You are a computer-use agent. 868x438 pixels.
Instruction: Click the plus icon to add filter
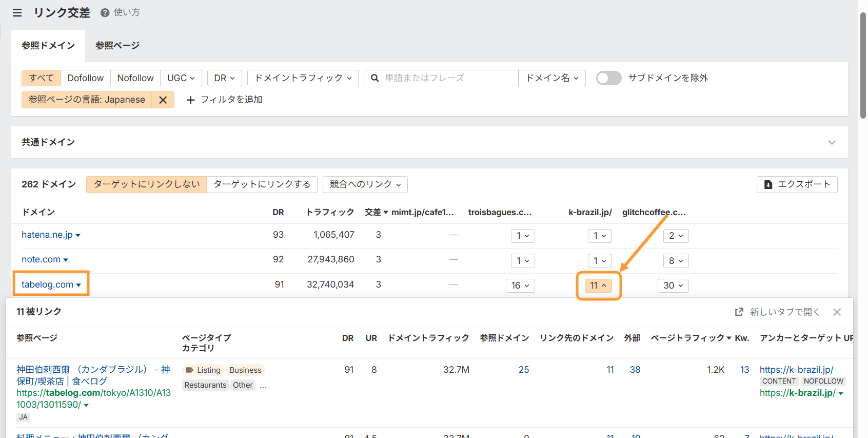(190, 100)
